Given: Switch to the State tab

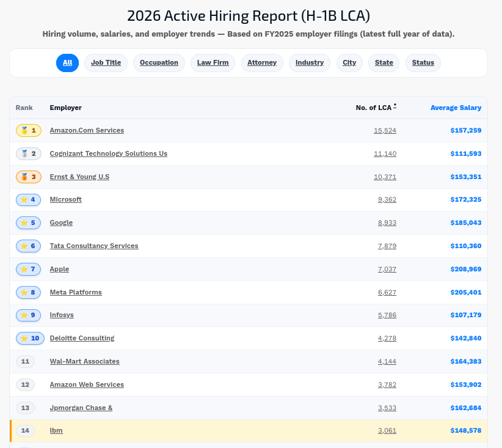Looking at the screenshot, I should (x=384, y=63).
